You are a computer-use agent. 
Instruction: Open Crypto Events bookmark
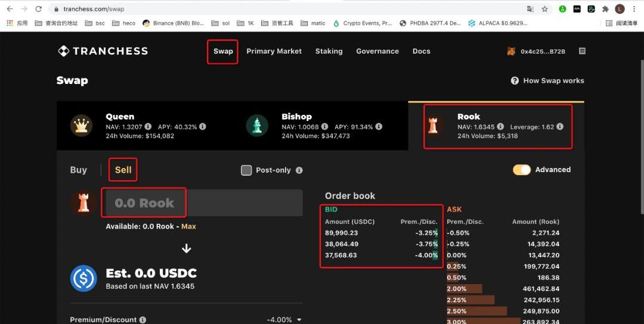363,23
